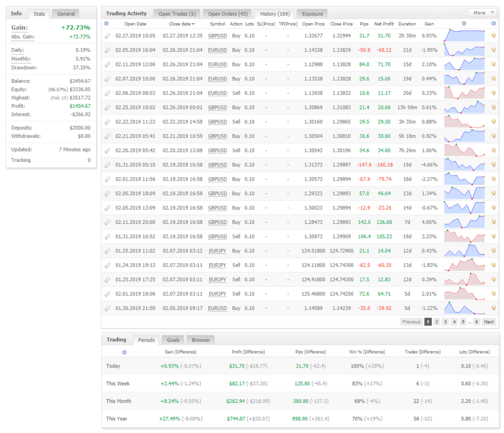
Task: Open the comment bubble on the 02.20.2019 GBPUSD row
Action: pyautogui.click(x=494, y=150)
